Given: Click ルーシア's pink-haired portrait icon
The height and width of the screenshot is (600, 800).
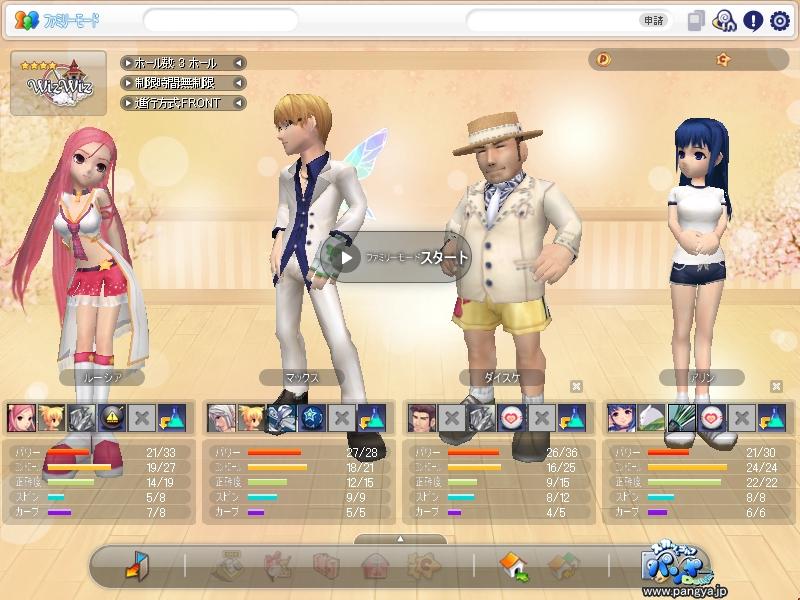Looking at the screenshot, I should click(x=21, y=418).
